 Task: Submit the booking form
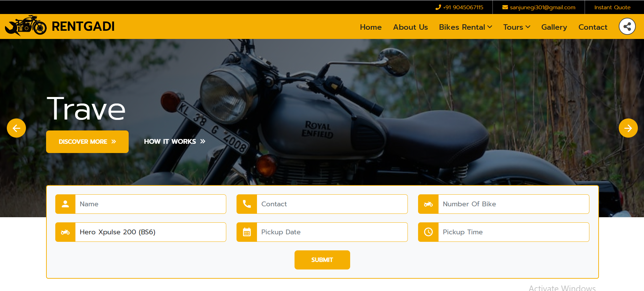pos(322,260)
